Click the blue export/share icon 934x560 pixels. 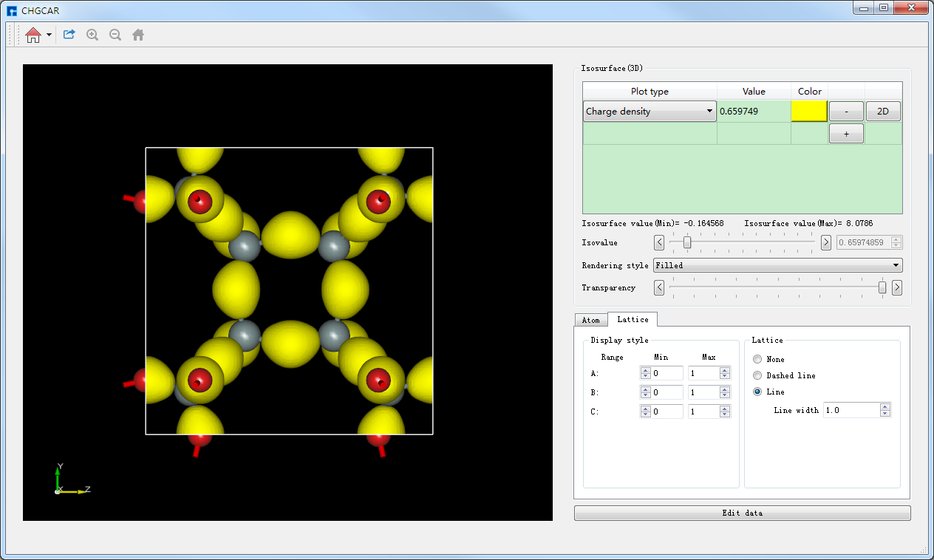coord(68,34)
